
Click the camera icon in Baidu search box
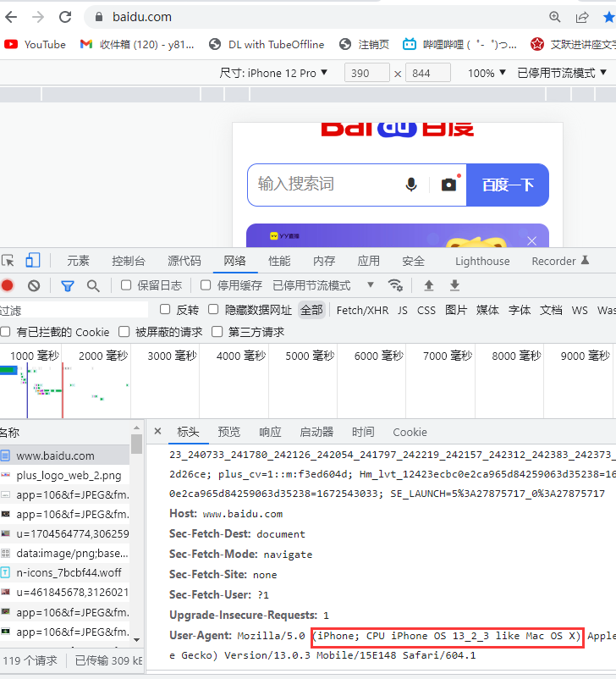click(x=448, y=185)
